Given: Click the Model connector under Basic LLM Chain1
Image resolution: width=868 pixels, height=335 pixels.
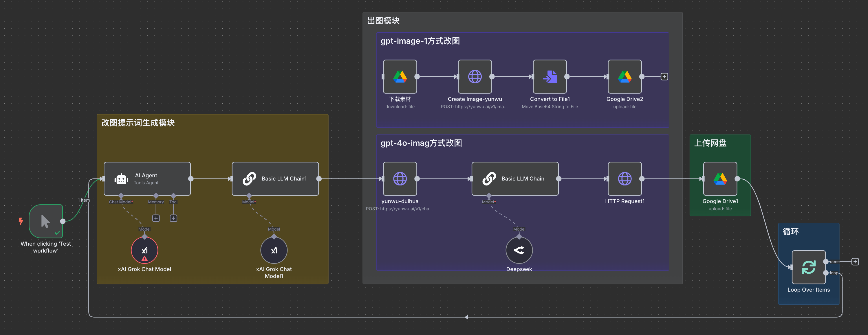Looking at the screenshot, I should click(249, 196).
